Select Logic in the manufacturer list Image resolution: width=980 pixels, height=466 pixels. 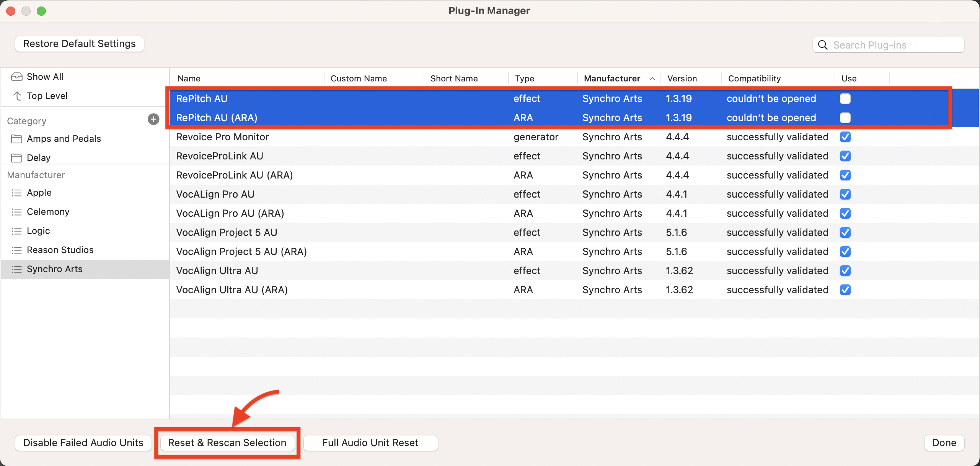click(x=38, y=231)
